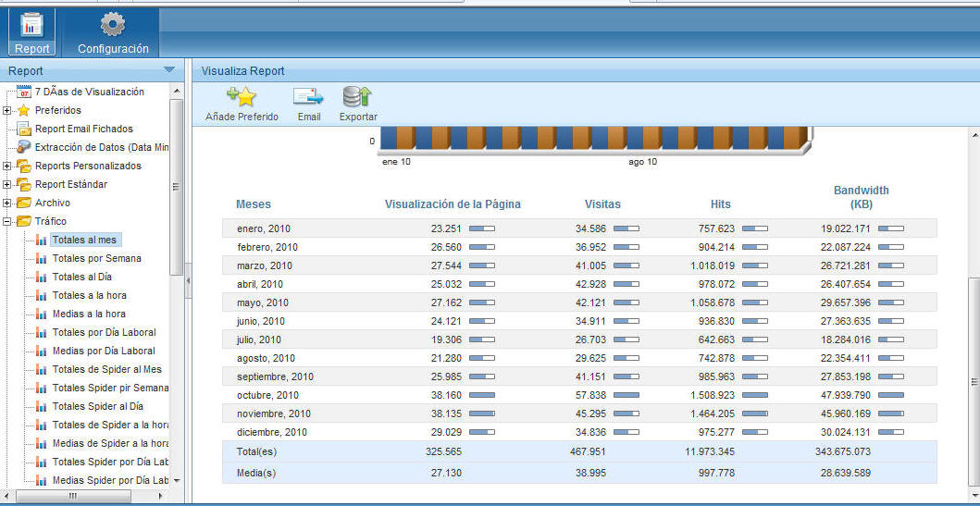The image size is (980, 506).
Task: Open Report Email Fichados item
Action: tap(84, 129)
